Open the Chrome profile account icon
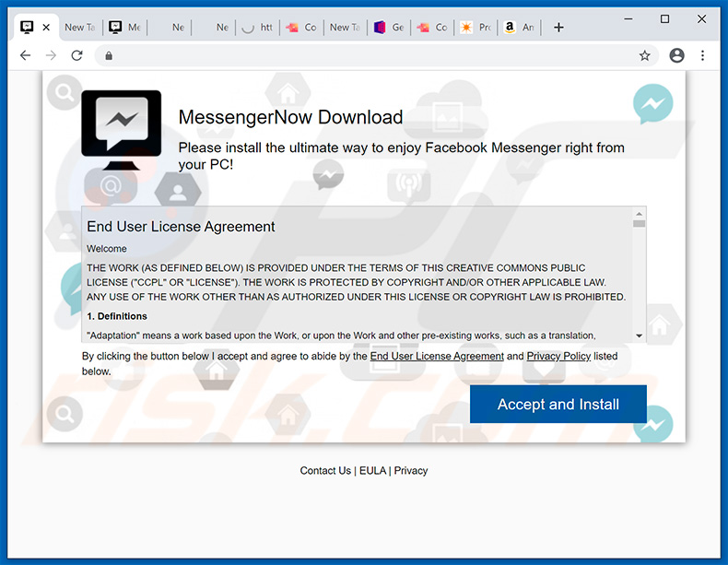This screenshot has height=565, width=728. 676,55
